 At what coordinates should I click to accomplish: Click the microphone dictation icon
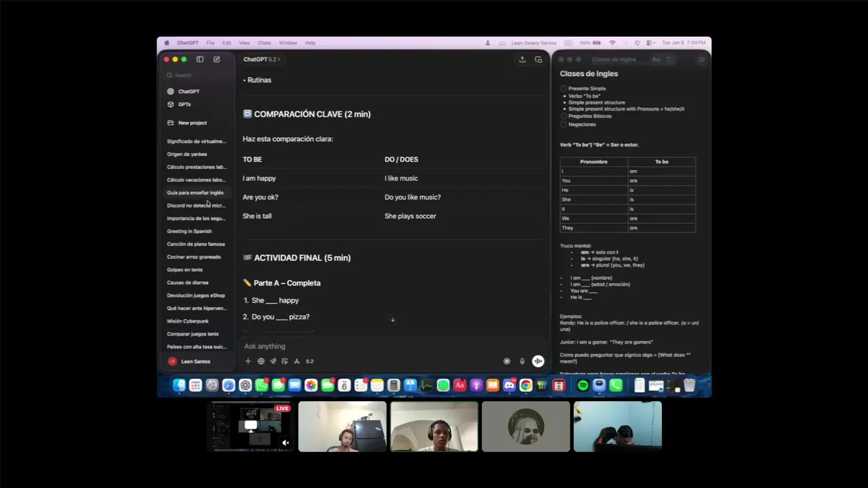(x=522, y=361)
